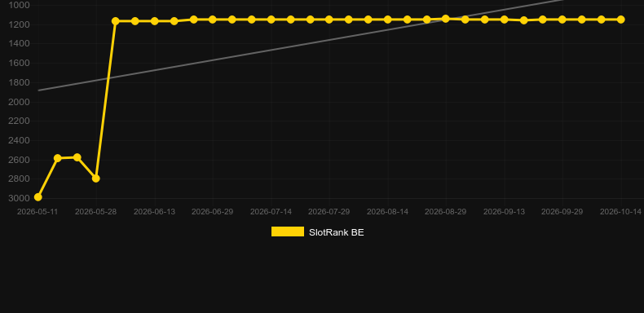644x313 pixels.
Task: Click the 2026-07-14 x-axis date label
Action: pos(271,212)
